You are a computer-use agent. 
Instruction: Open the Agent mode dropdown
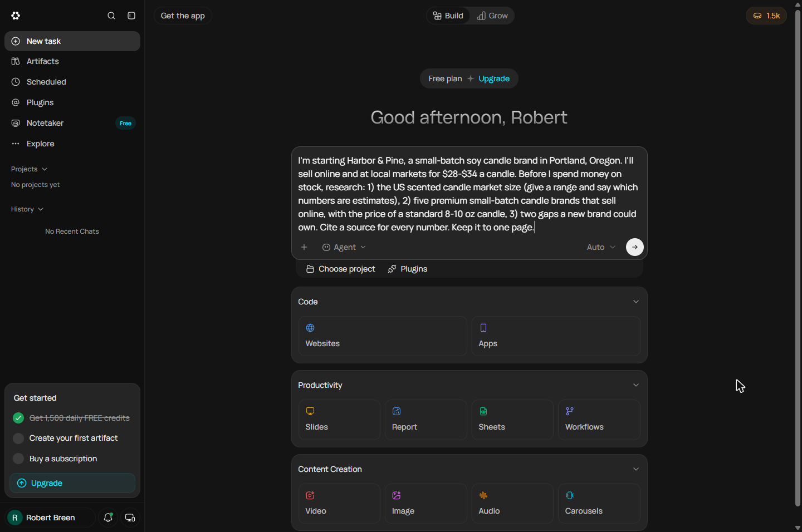(344, 247)
